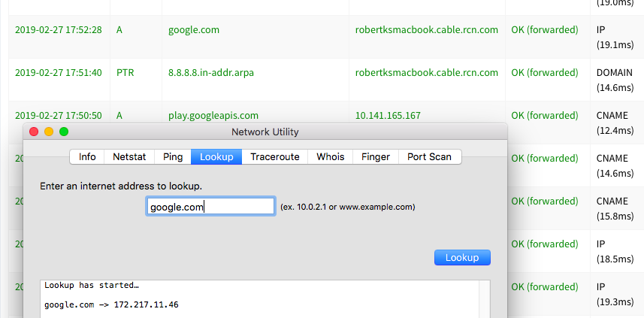
Task: Select the Ping tab
Action: click(173, 156)
